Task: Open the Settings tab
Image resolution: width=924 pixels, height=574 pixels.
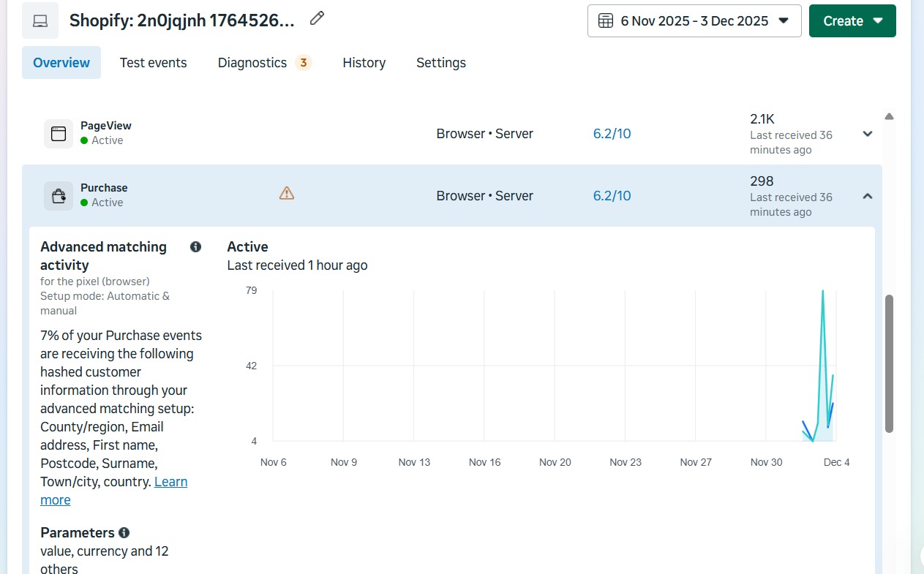Action: click(440, 63)
